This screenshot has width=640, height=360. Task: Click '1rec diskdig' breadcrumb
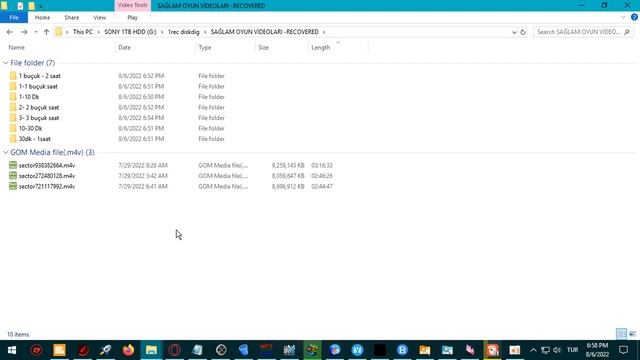coord(184,32)
